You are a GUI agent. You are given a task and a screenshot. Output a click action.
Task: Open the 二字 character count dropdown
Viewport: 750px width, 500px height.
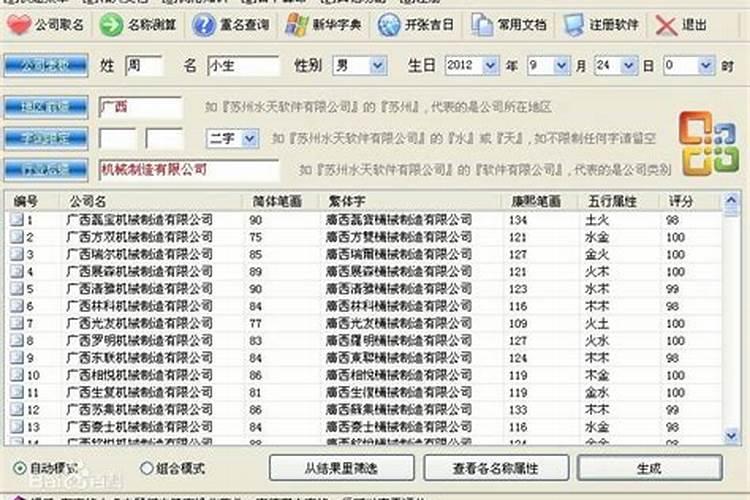tap(232, 139)
